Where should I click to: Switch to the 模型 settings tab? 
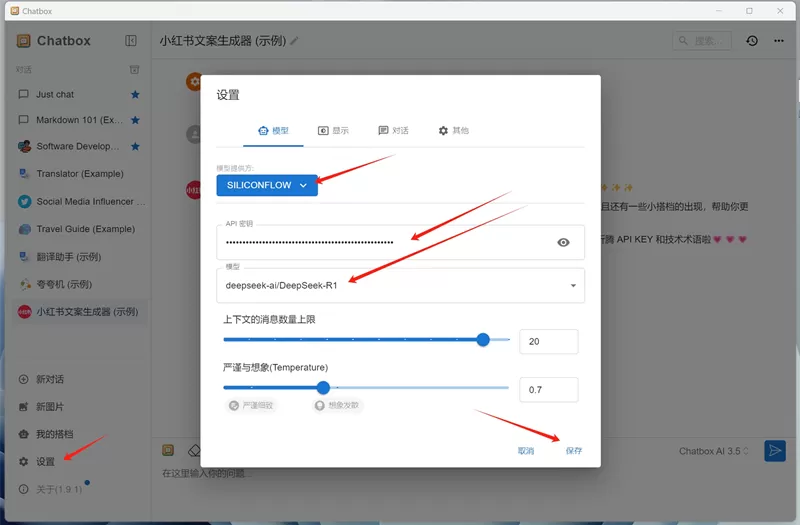pyautogui.click(x=273, y=131)
